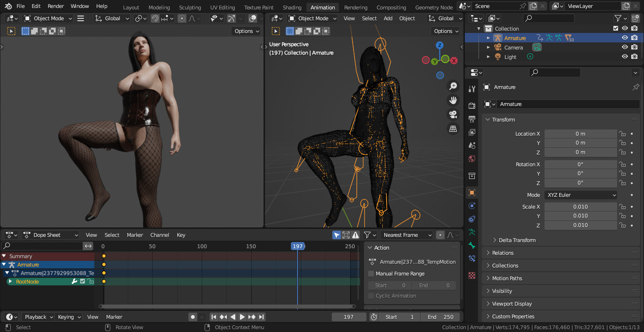Play animation in reverse
This screenshot has width=644, height=332.
(x=233, y=317)
